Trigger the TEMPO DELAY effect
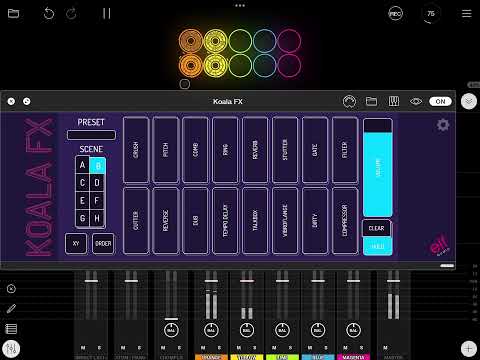 [x=225, y=221]
